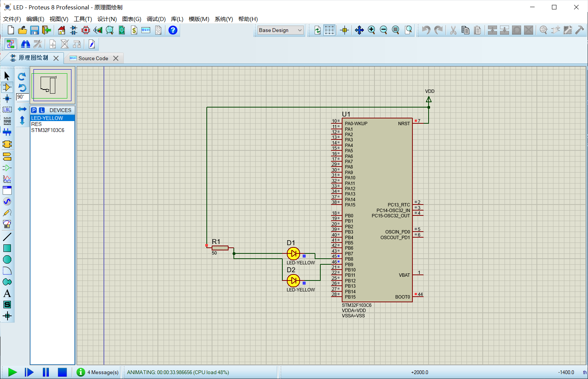Toggle the grid display
This screenshot has width=588, height=379.
point(329,30)
